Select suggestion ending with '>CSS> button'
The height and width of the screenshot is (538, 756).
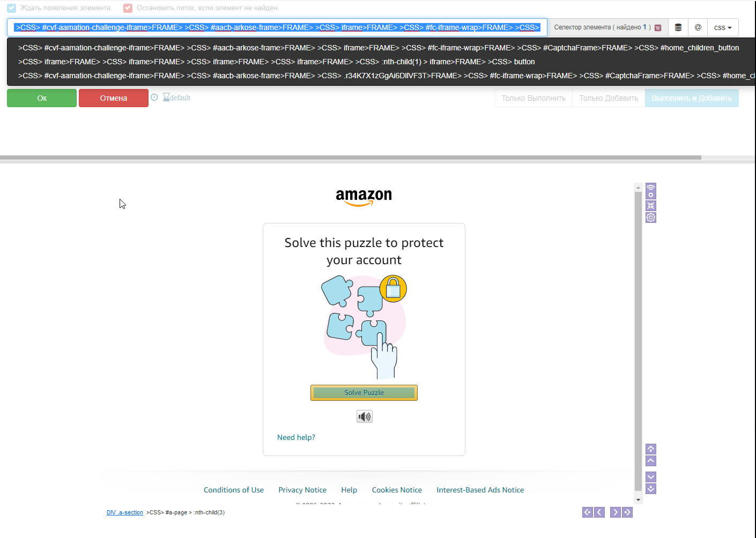(x=276, y=62)
